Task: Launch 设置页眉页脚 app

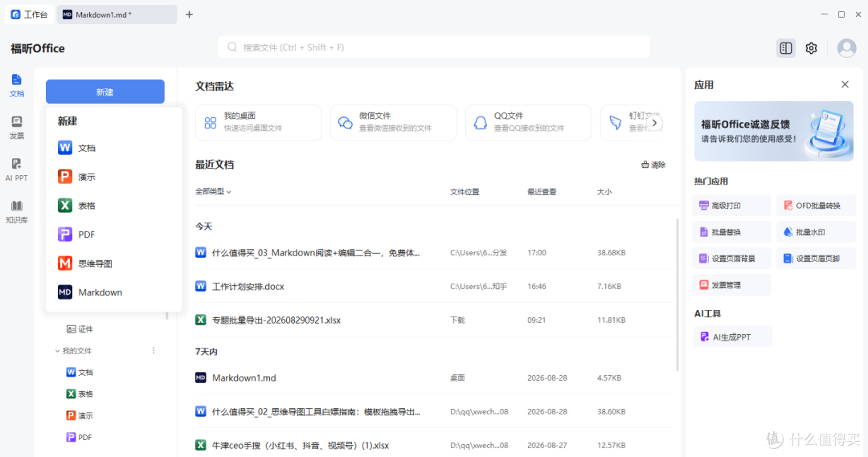Action: pos(816,259)
